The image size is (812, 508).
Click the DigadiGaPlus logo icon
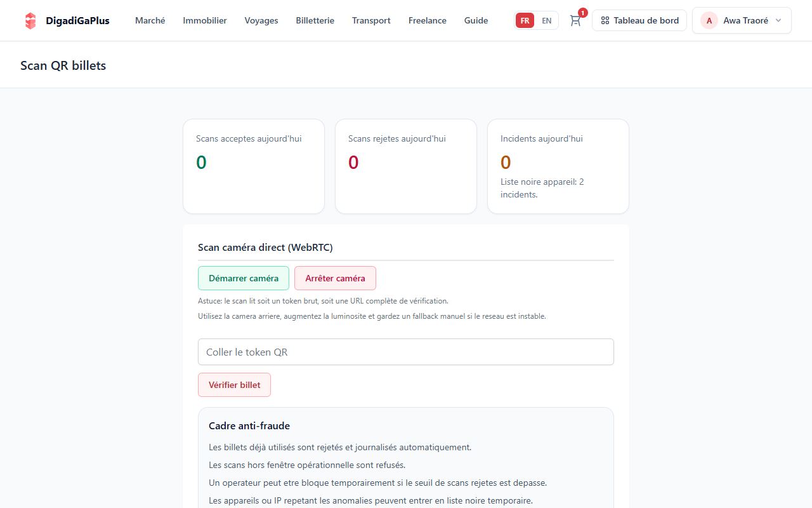pos(30,20)
